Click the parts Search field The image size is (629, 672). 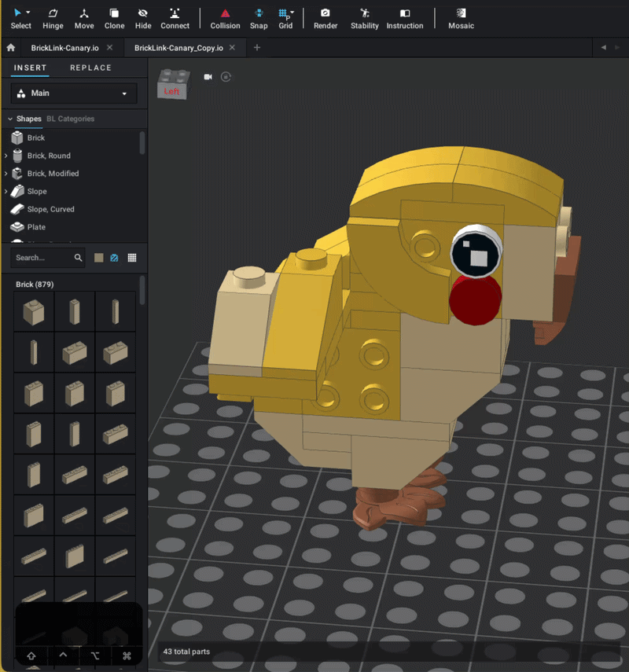43,258
